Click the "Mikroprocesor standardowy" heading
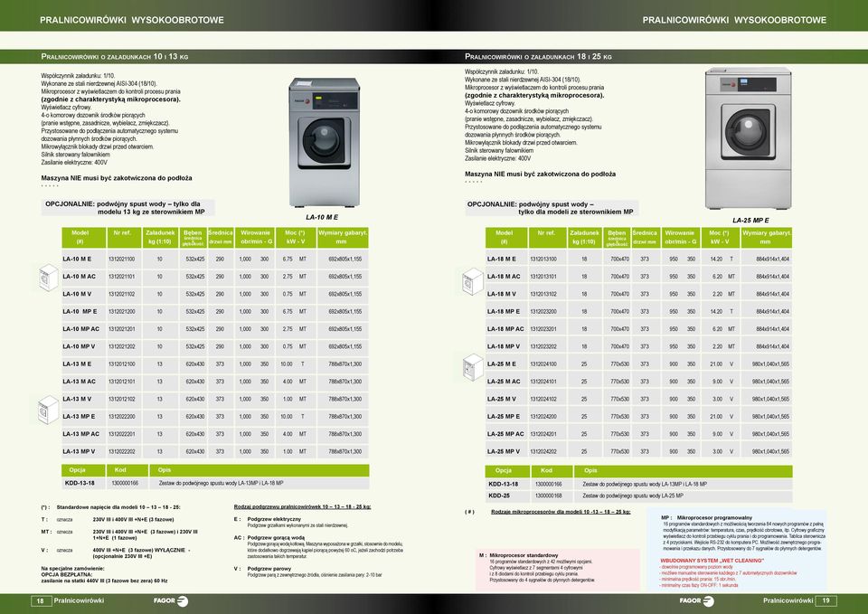 pyautogui.click(x=524, y=554)
